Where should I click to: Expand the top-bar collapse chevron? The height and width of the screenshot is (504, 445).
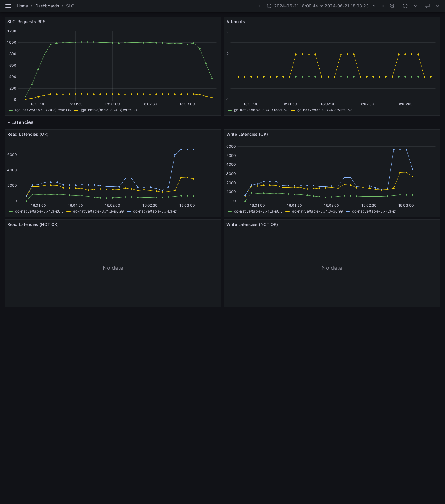438,6
